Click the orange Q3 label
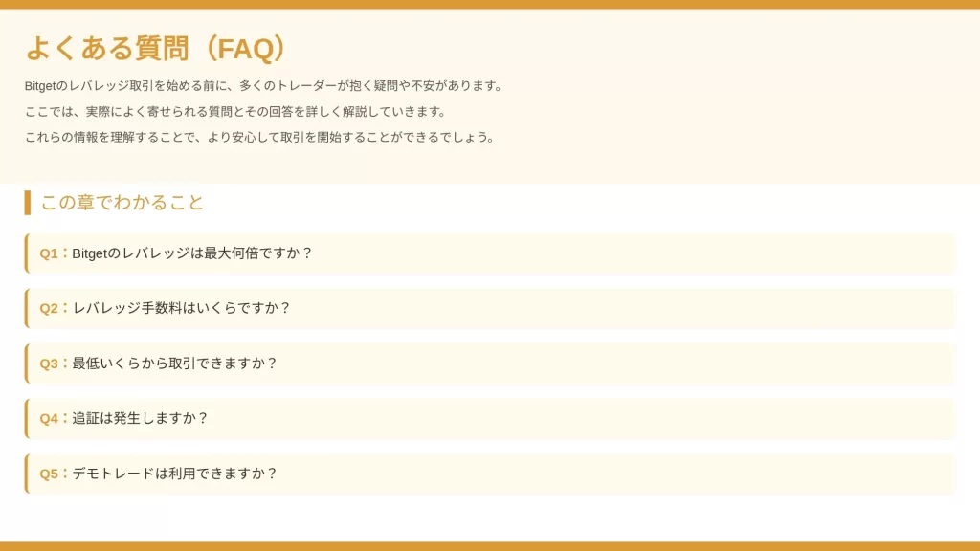 pos(49,364)
